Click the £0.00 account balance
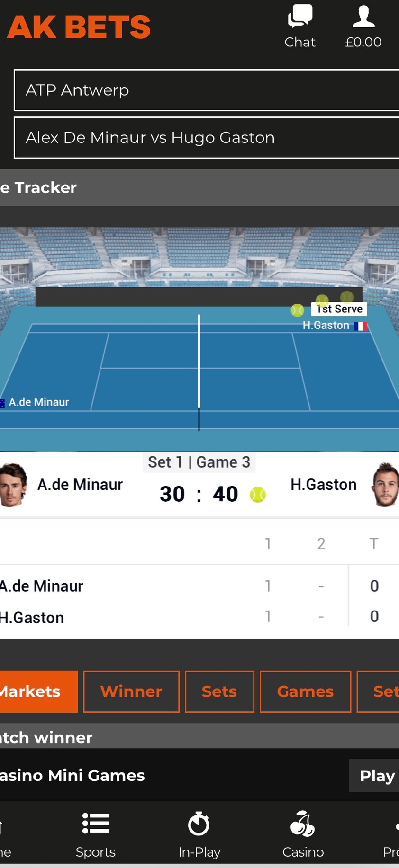 [x=363, y=42]
